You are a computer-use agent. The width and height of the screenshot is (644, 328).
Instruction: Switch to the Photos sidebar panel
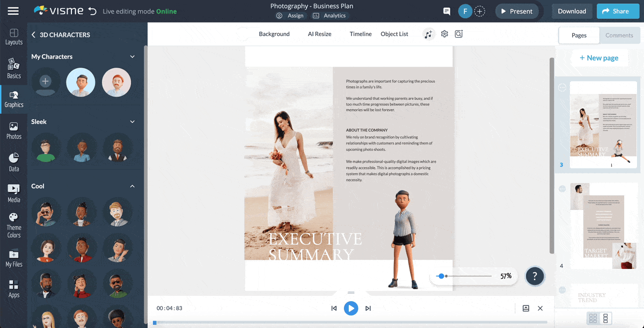coord(14,129)
